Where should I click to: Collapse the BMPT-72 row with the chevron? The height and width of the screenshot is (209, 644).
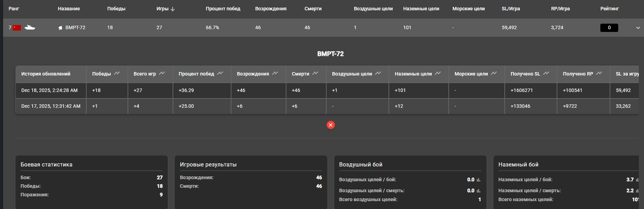pos(638,28)
